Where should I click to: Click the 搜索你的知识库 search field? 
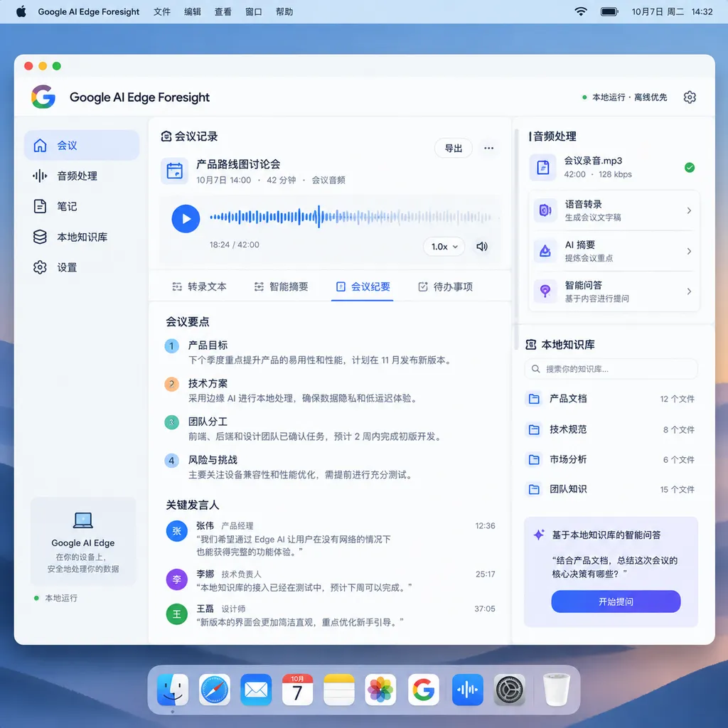pos(611,369)
